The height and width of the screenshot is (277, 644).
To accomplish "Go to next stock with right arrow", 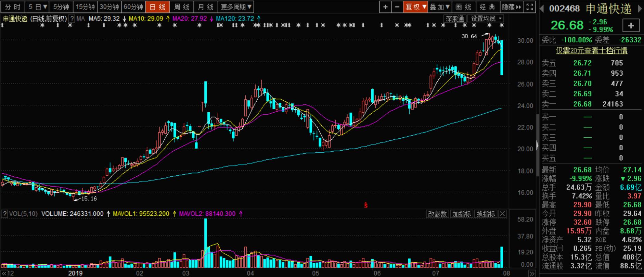I will click(x=640, y=9).
